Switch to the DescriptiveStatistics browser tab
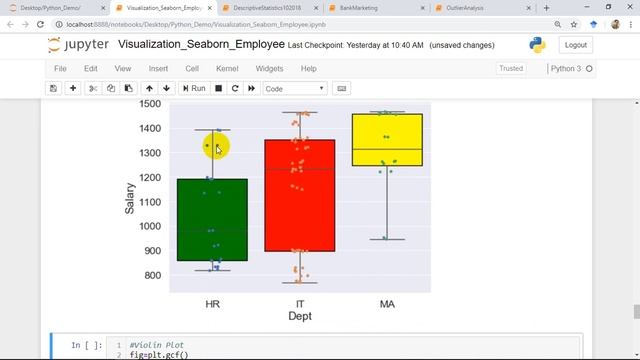 click(271, 8)
